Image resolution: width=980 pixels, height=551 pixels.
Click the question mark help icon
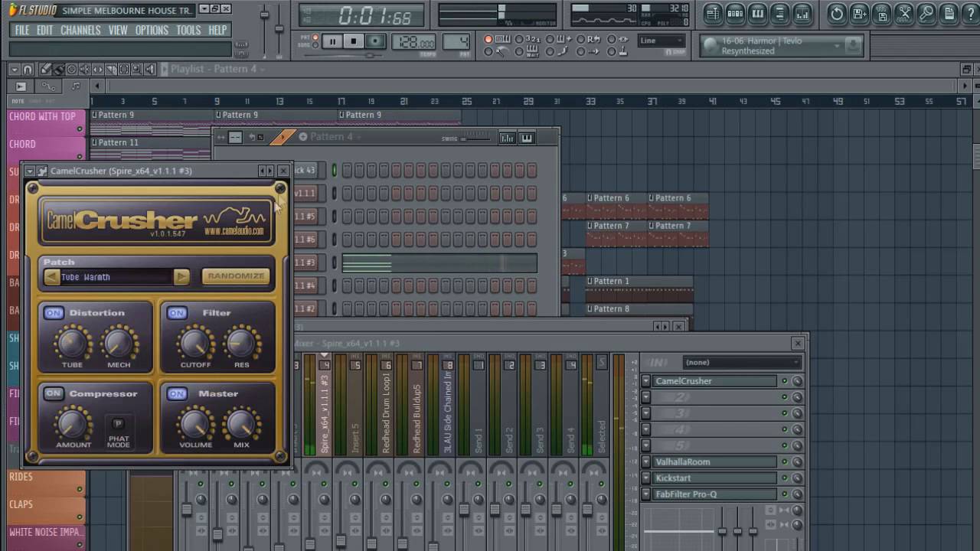pyautogui.click(x=970, y=14)
